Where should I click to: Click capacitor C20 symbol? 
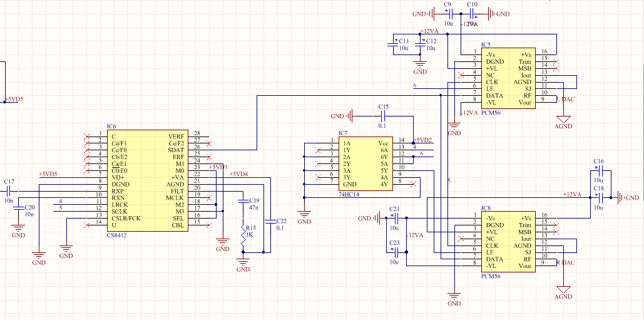tap(18, 208)
